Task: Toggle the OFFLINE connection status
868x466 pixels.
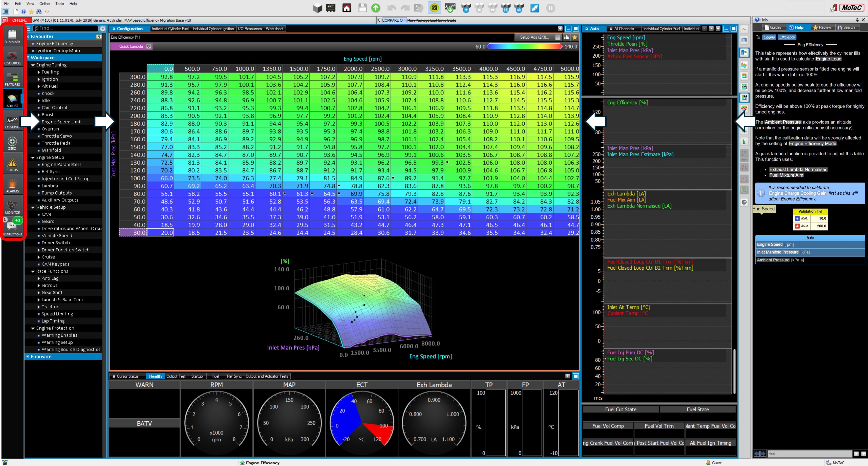Action: click(19, 20)
